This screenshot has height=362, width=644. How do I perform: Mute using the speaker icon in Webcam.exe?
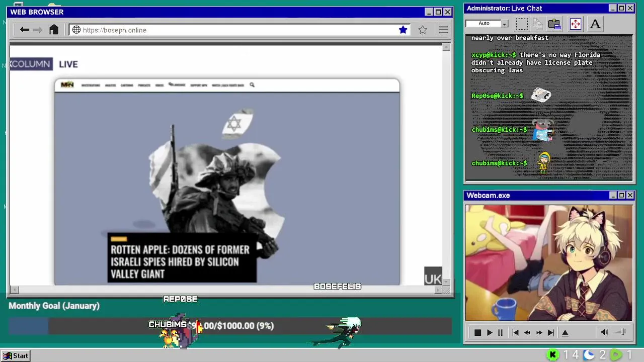pyautogui.click(x=605, y=332)
